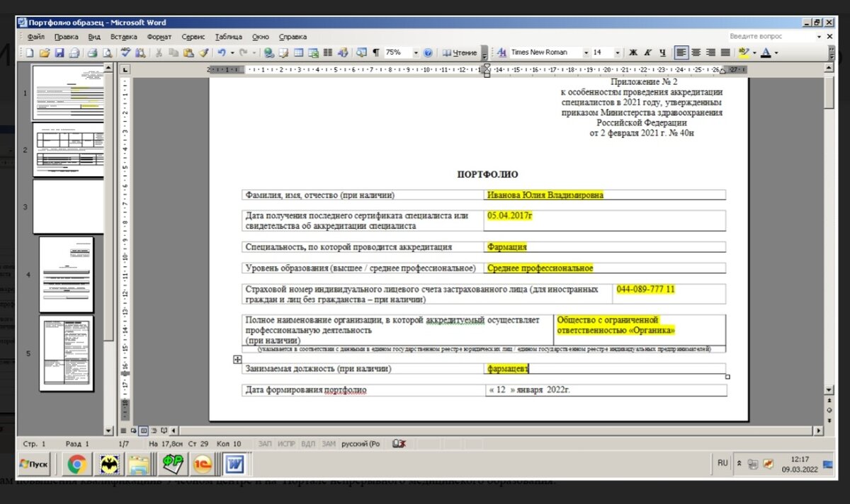
Task: Toggle Underline Ч formatting
Action: [662, 52]
